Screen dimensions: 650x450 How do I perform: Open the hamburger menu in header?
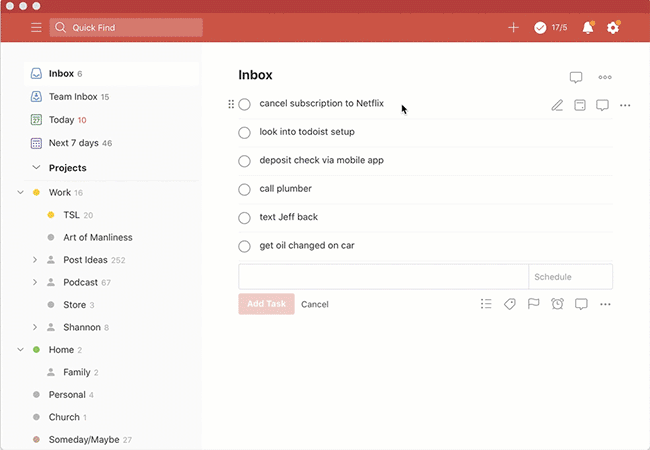coord(36,28)
